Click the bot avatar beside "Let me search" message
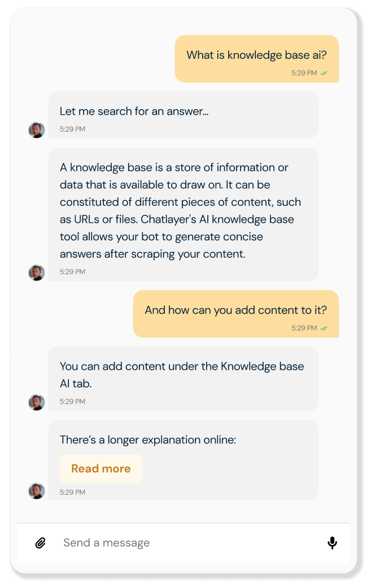The width and height of the screenshot is (371, 588). (37, 130)
